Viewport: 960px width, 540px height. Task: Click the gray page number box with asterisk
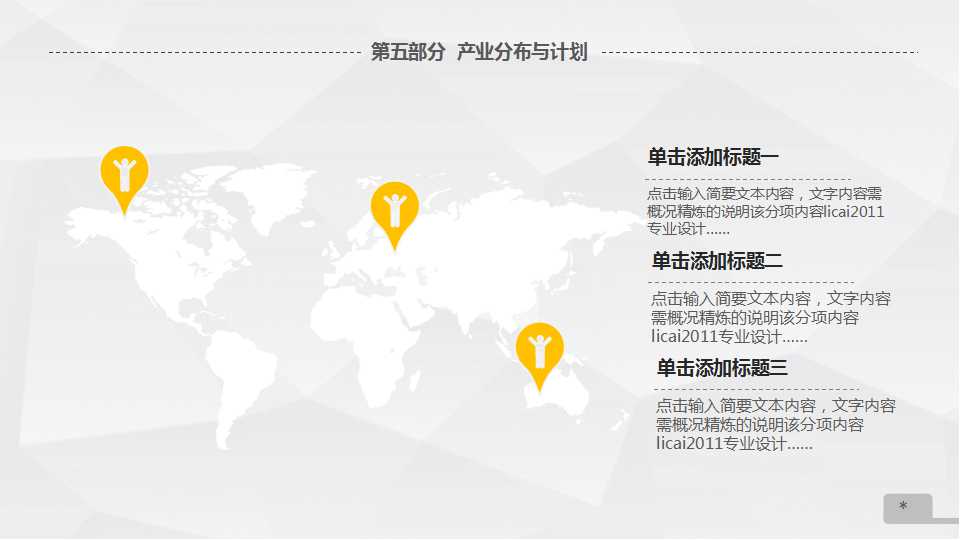coord(907,507)
